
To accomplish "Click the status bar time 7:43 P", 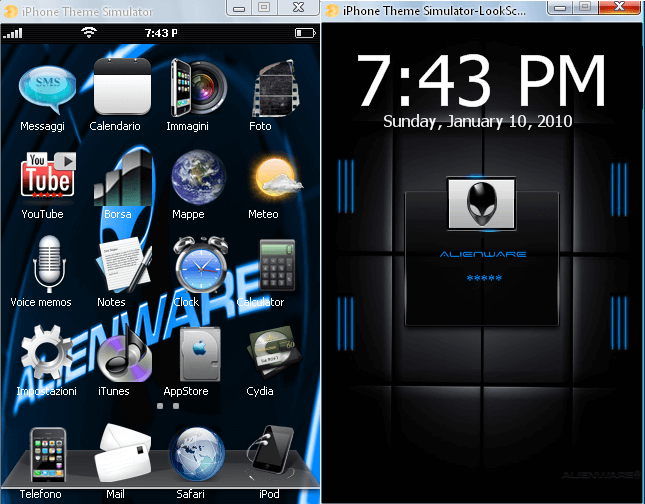I will coord(161,33).
